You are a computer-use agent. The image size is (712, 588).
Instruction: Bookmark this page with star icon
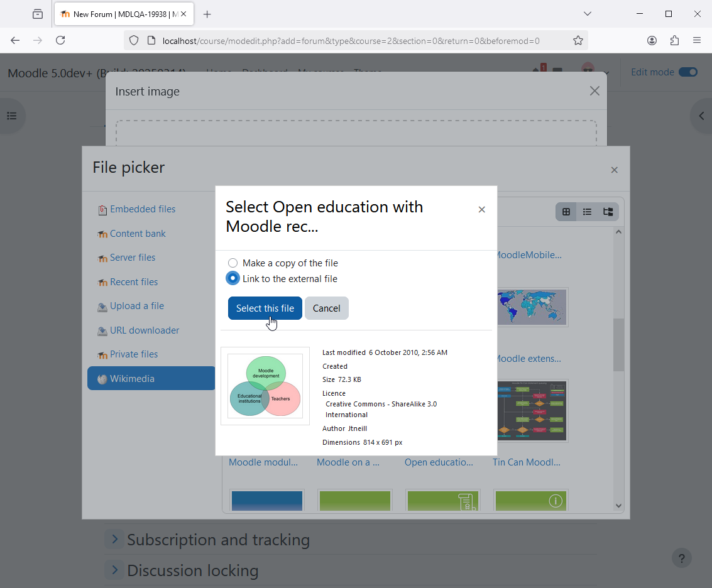coord(578,40)
